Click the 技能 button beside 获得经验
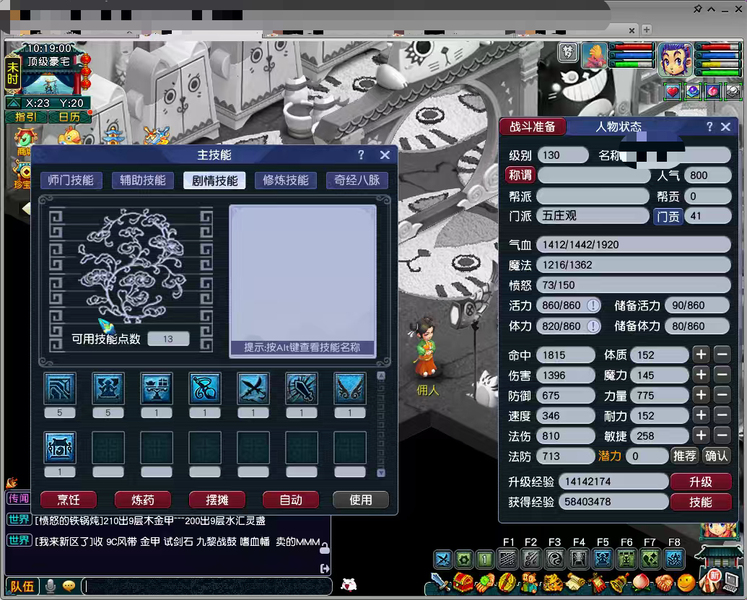Image resolution: width=747 pixels, height=600 pixels. pos(700,502)
